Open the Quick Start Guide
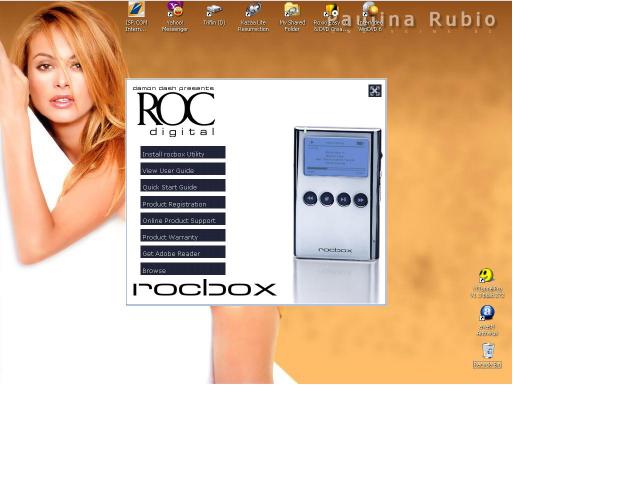This screenshot has height=480, width=640. point(183,186)
